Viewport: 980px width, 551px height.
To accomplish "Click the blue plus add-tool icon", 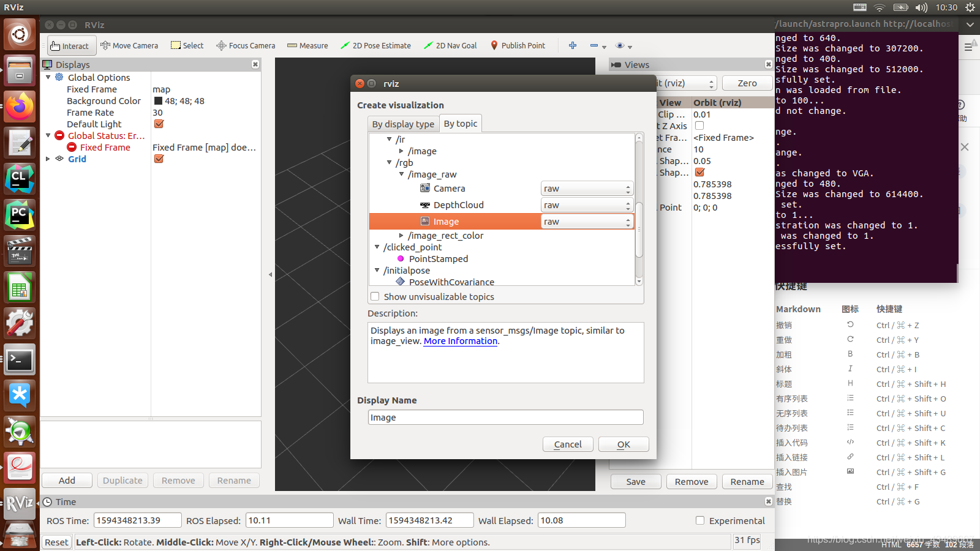I will 573,45.
